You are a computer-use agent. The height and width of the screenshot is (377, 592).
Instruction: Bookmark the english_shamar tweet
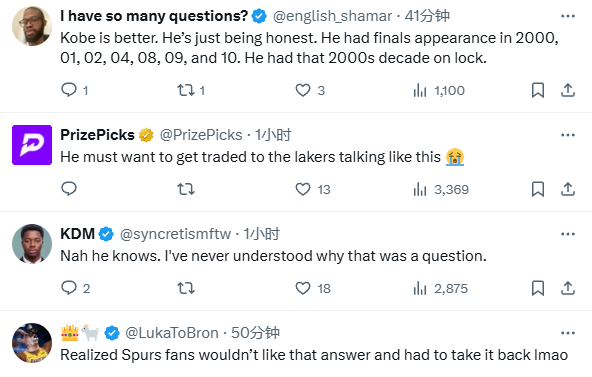(538, 90)
